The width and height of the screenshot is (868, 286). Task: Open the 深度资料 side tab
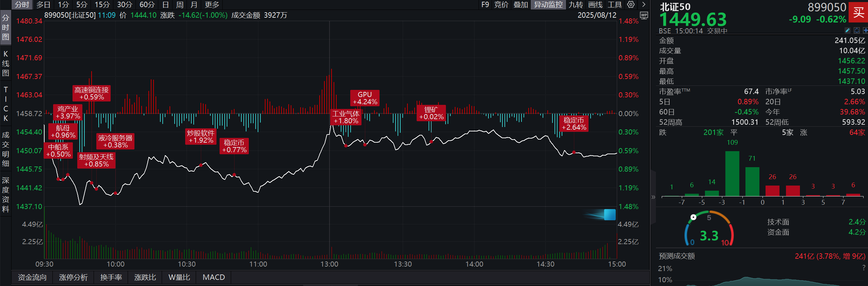(x=5, y=194)
